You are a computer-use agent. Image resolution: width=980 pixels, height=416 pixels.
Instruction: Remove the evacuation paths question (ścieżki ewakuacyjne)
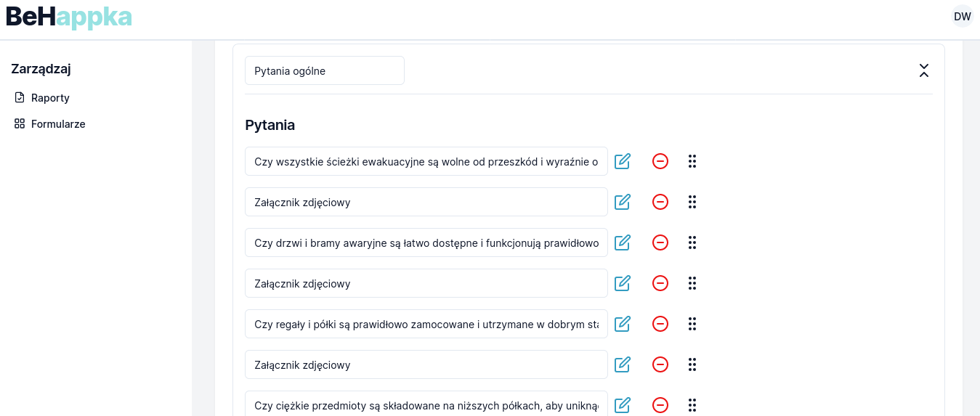coord(660,161)
